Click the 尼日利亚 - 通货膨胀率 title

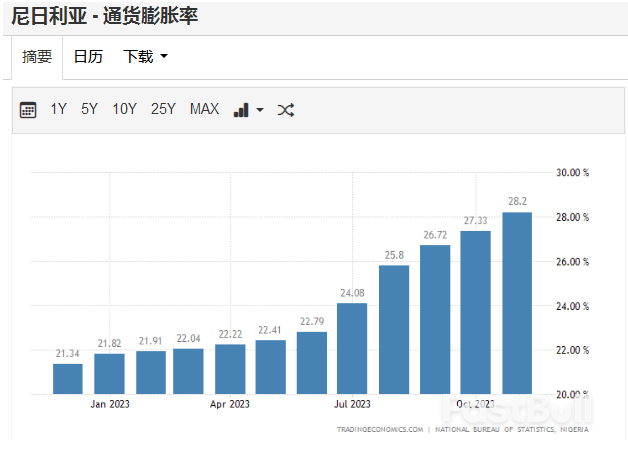(105, 16)
